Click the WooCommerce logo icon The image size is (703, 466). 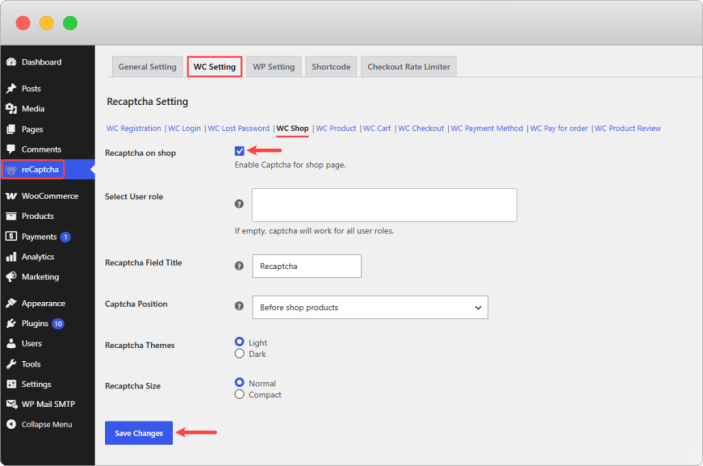pos(11,196)
